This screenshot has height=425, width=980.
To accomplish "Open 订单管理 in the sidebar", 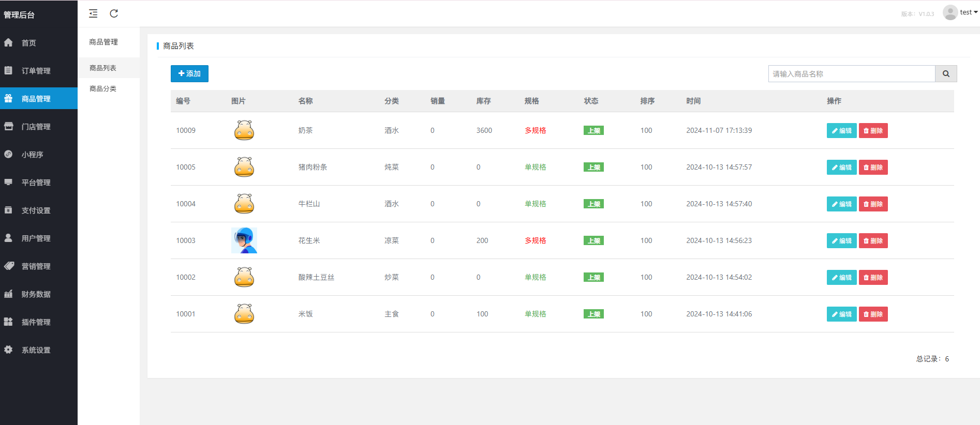I will click(35, 71).
